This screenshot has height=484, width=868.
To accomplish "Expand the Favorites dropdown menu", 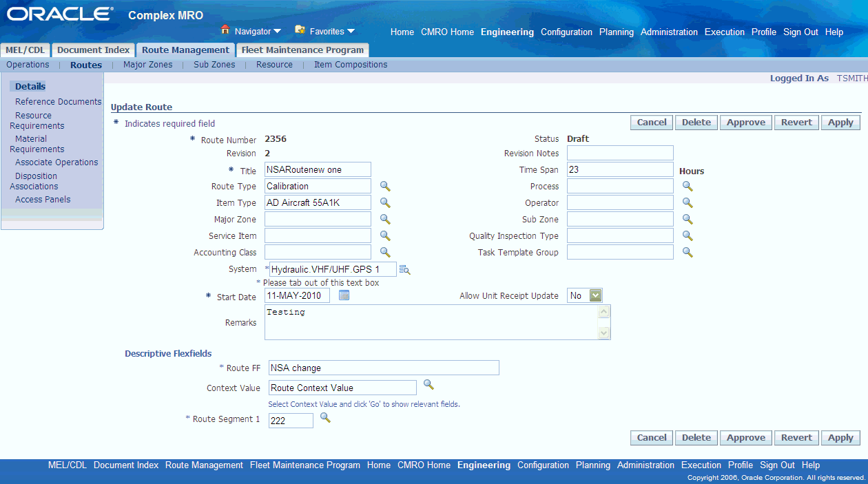I will [x=351, y=32].
